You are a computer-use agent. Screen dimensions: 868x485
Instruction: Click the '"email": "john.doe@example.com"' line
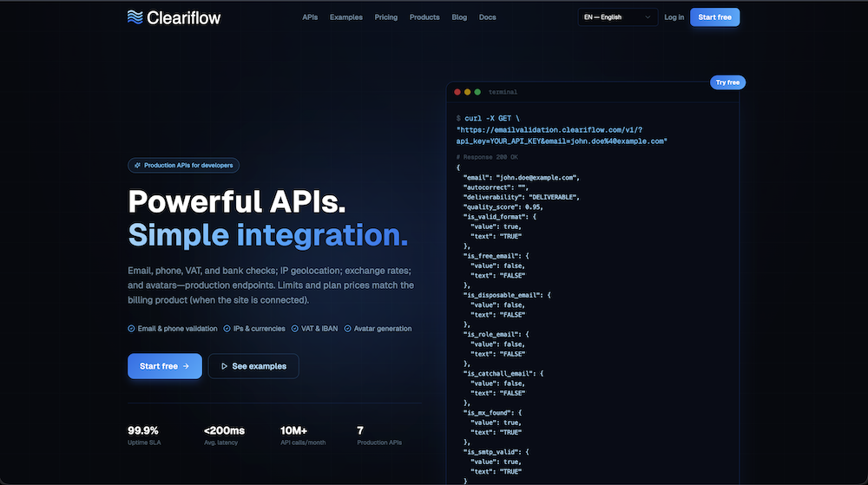(x=522, y=178)
